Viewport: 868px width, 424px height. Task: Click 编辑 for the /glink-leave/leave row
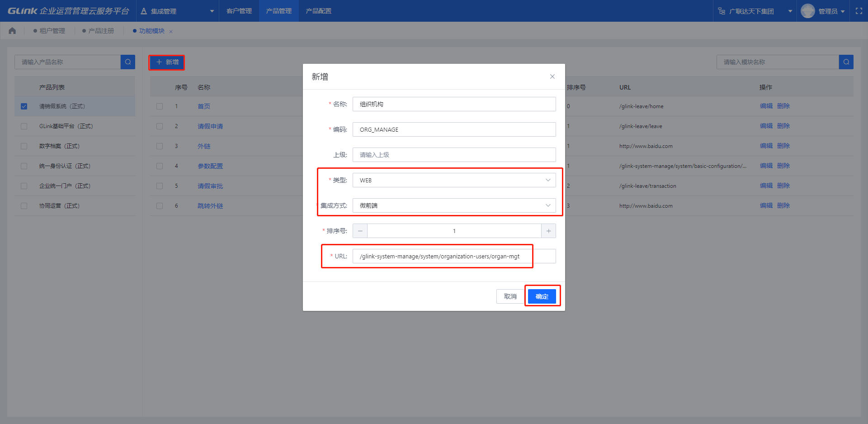coord(766,126)
